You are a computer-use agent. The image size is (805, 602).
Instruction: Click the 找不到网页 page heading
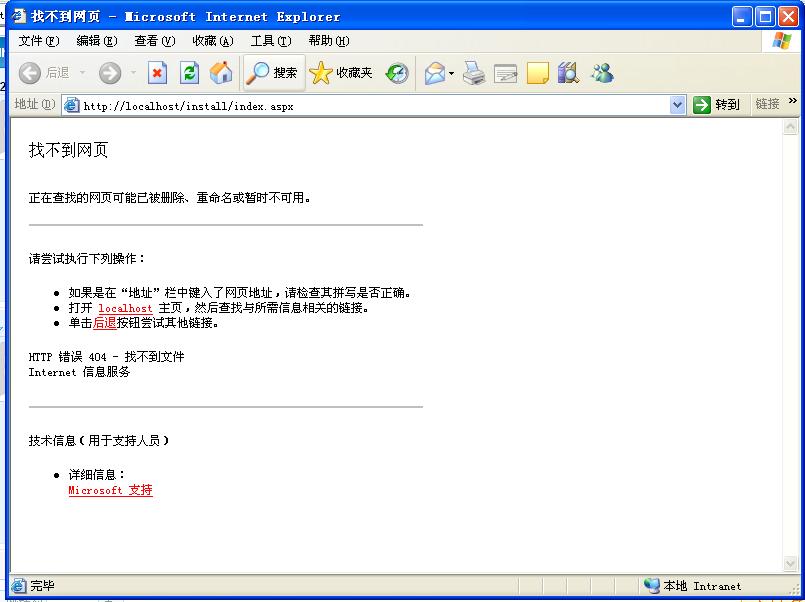click(x=68, y=150)
